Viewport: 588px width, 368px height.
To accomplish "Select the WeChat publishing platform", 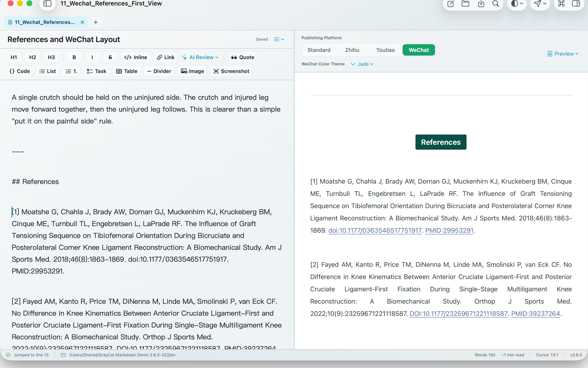I will coord(419,50).
